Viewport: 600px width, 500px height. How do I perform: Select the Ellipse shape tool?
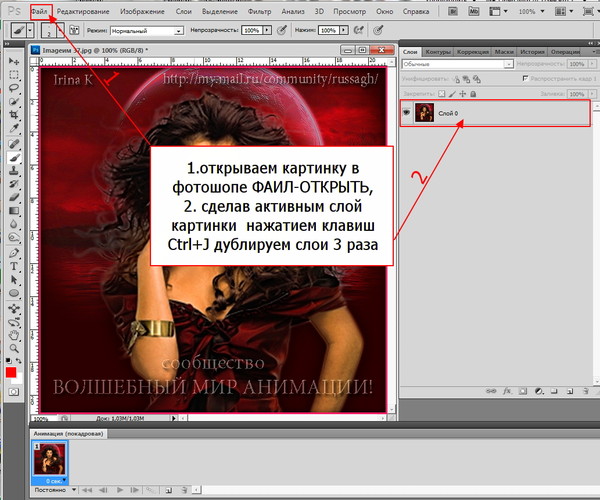[x=14, y=293]
